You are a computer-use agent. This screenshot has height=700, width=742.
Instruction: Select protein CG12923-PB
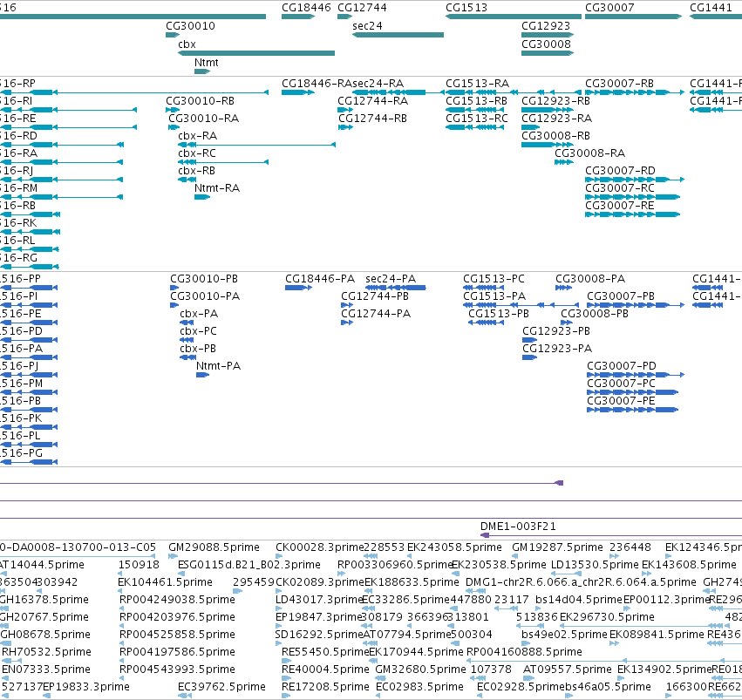pos(556,331)
